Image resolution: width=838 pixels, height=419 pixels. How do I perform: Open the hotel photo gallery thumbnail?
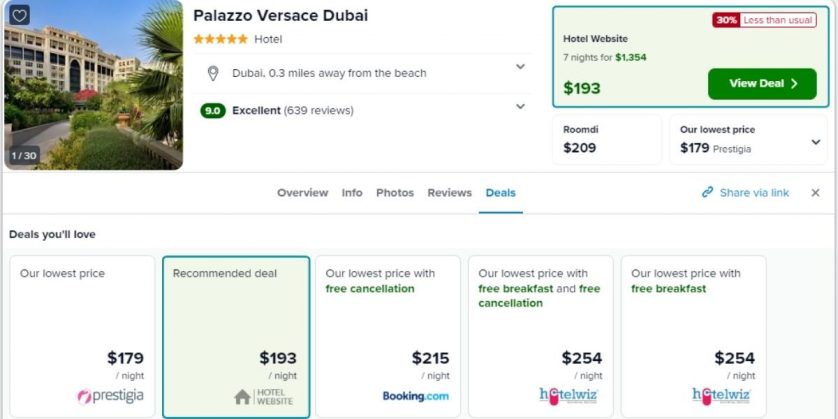tap(94, 85)
